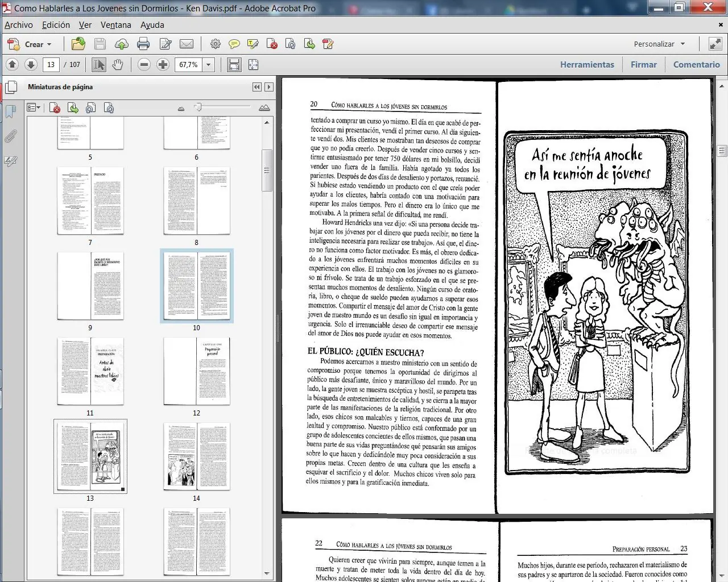The width and height of the screenshot is (728, 582).
Task: Expand the Personalizar dropdown
Action: pos(659,44)
